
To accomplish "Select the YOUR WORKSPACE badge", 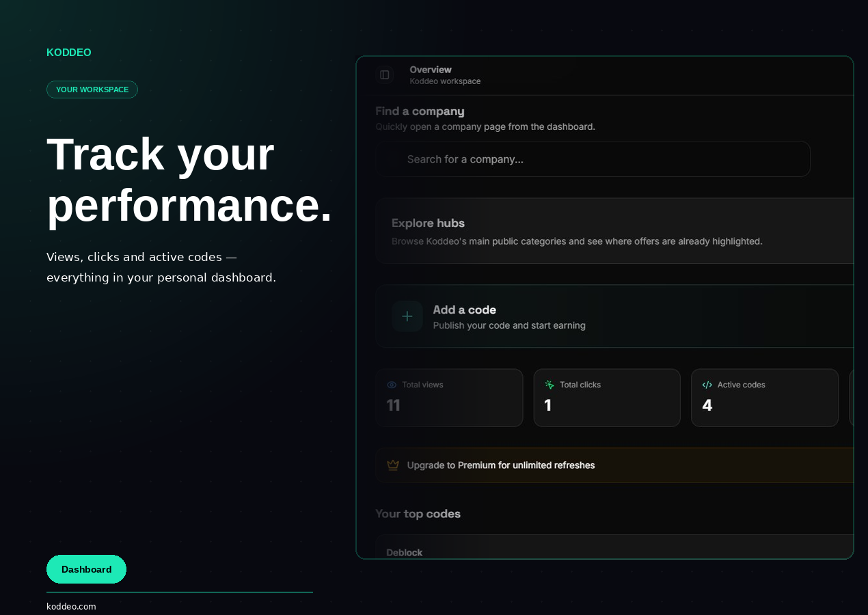I will [92, 89].
